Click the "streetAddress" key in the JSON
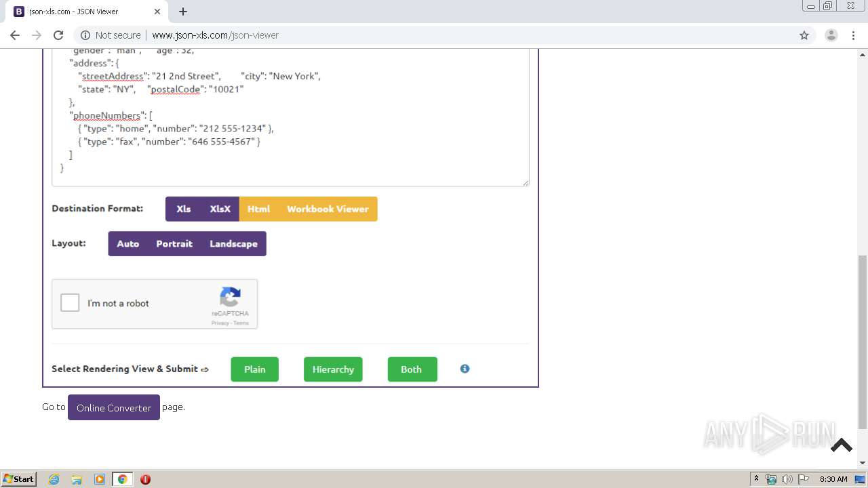 [113, 76]
